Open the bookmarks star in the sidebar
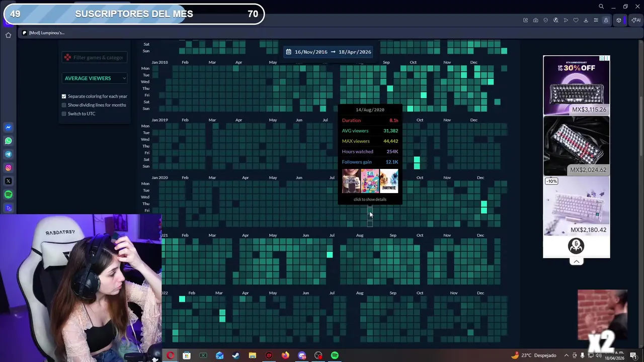 coord(8,35)
